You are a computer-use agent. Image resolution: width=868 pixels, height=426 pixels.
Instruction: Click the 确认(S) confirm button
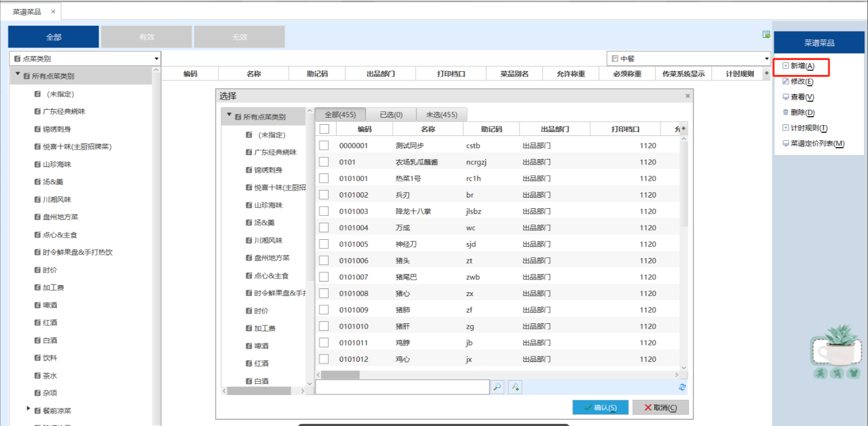[600, 407]
